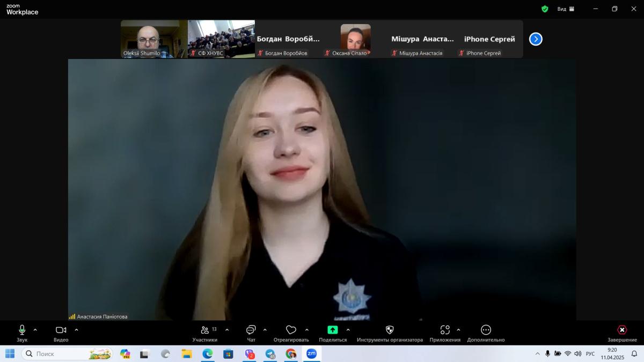Show next participants with blue arrow
Viewport: 644px width, 362px height.
click(536, 39)
